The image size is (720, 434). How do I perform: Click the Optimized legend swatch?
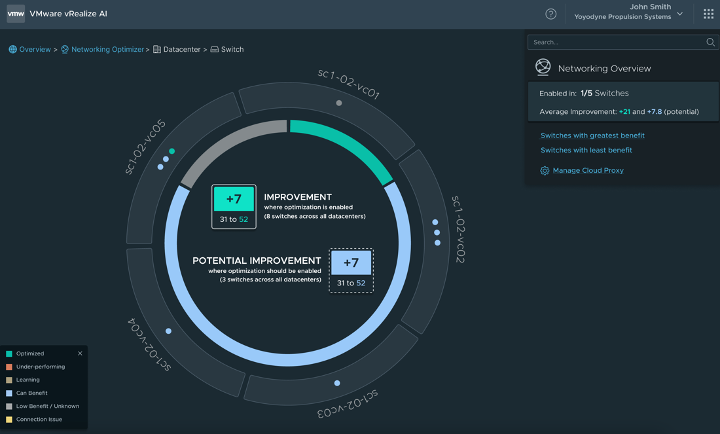click(9, 354)
